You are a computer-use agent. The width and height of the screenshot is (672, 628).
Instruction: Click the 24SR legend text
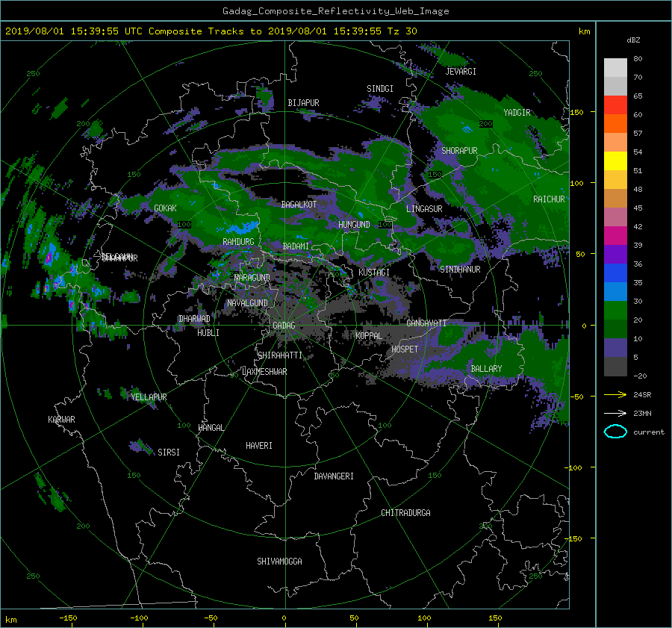(x=642, y=395)
